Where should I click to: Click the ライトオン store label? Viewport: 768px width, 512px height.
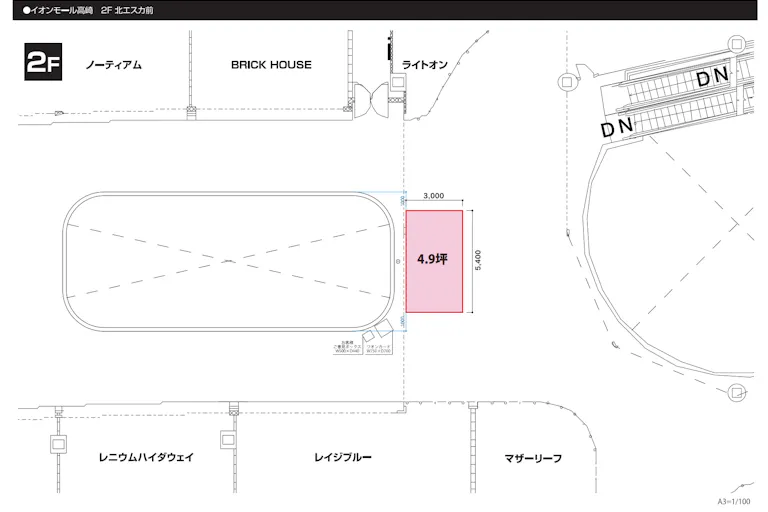click(425, 65)
